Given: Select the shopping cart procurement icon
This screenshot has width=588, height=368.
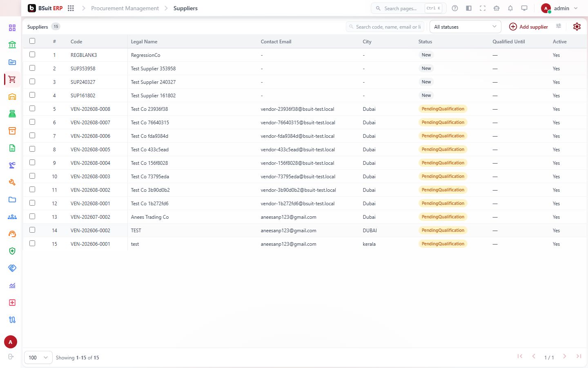Looking at the screenshot, I should pyautogui.click(x=12, y=79).
